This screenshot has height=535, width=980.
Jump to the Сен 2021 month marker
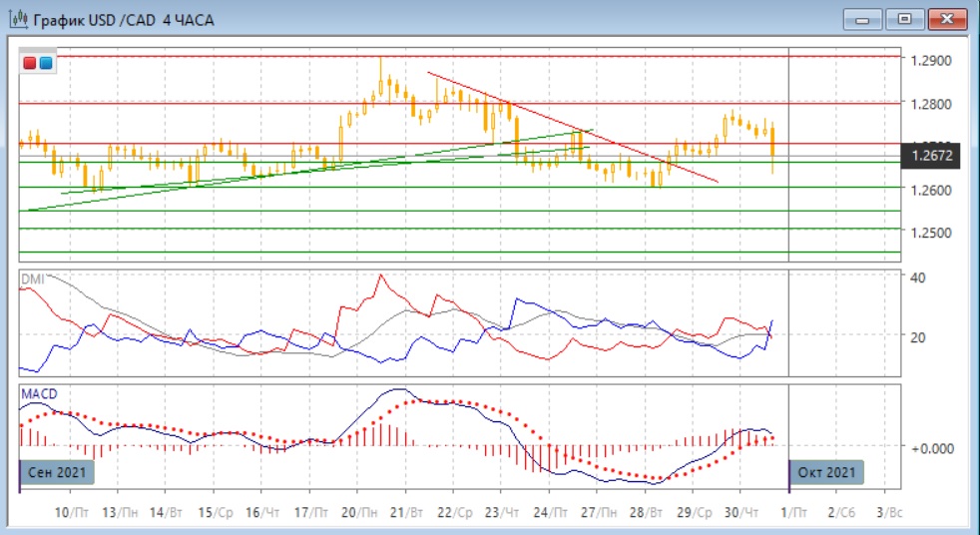click(58, 471)
